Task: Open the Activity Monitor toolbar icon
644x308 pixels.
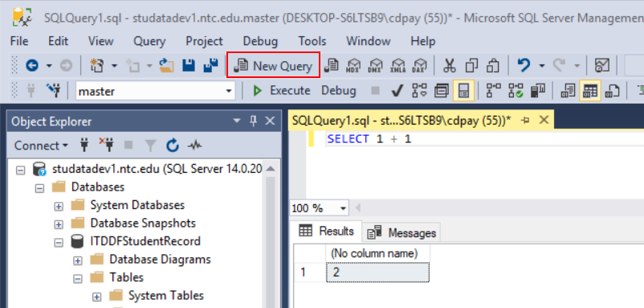Action: pyautogui.click(x=602, y=66)
